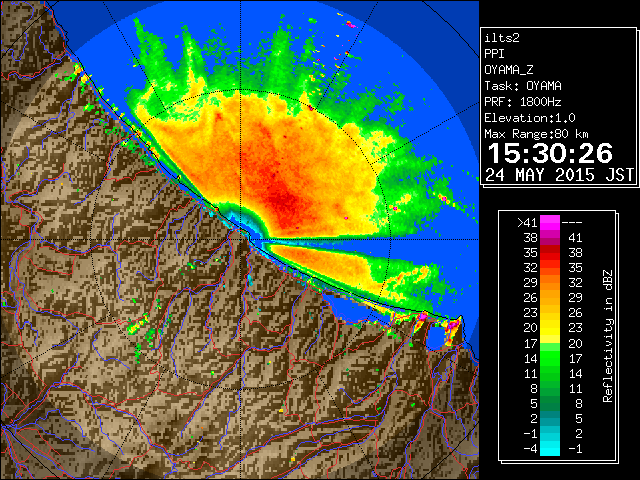The image size is (640, 480).
Task: Click the cyan '-4' legend swatch
Action: [x=550, y=449]
